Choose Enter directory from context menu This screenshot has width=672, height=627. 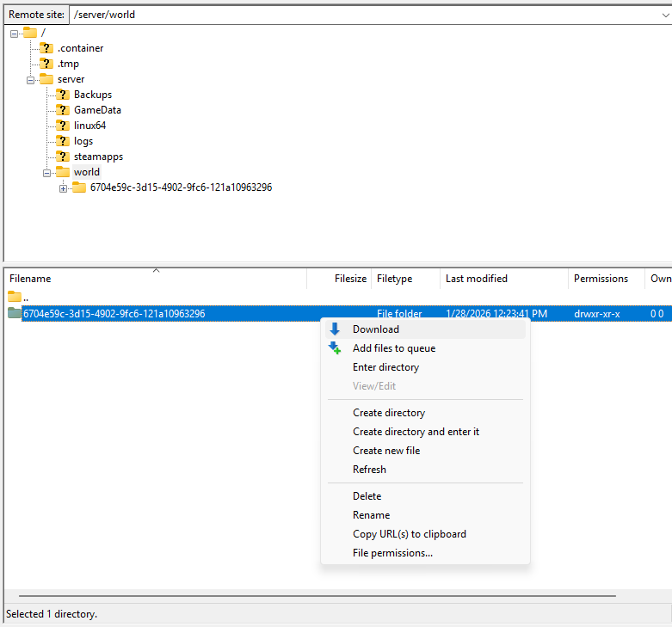point(385,367)
